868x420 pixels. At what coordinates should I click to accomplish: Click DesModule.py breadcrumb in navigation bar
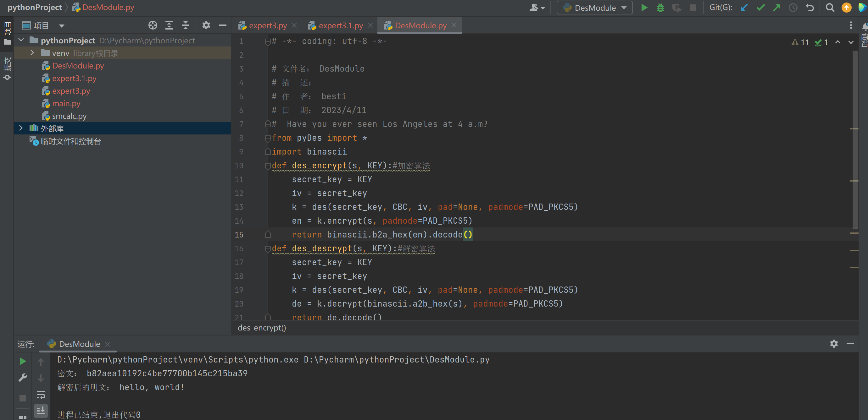(x=103, y=8)
